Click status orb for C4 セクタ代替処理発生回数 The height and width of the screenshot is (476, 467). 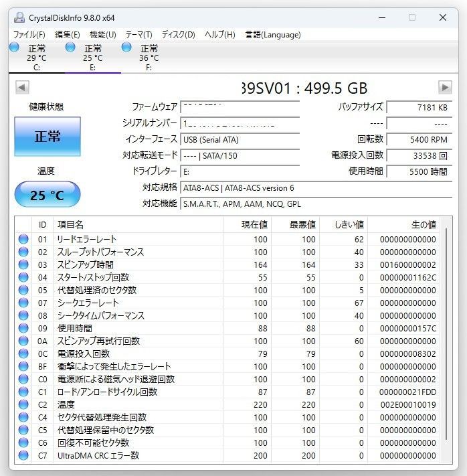(x=23, y=417)
